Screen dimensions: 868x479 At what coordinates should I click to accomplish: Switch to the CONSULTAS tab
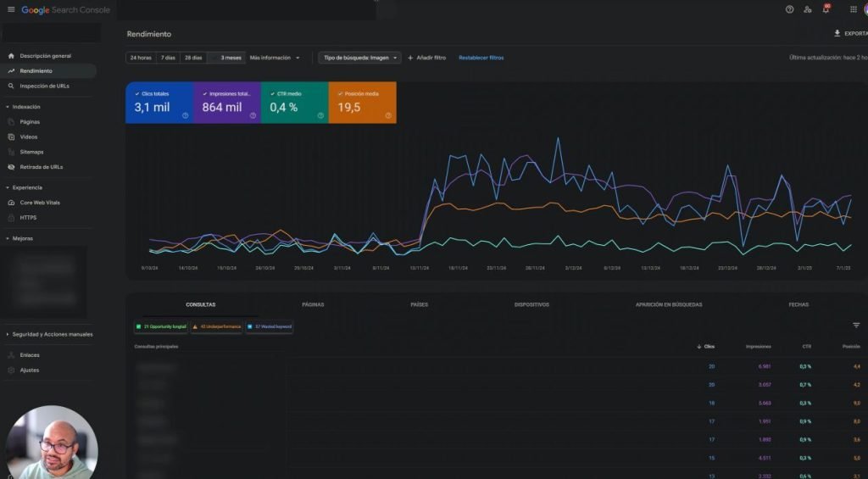tap(200, 304)
